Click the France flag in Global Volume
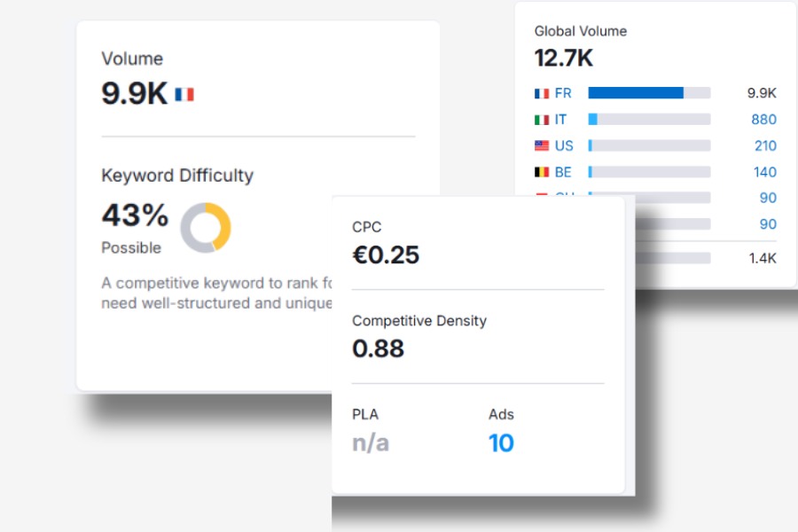Viewport: 798px width, 532px height. click(542, 93)
